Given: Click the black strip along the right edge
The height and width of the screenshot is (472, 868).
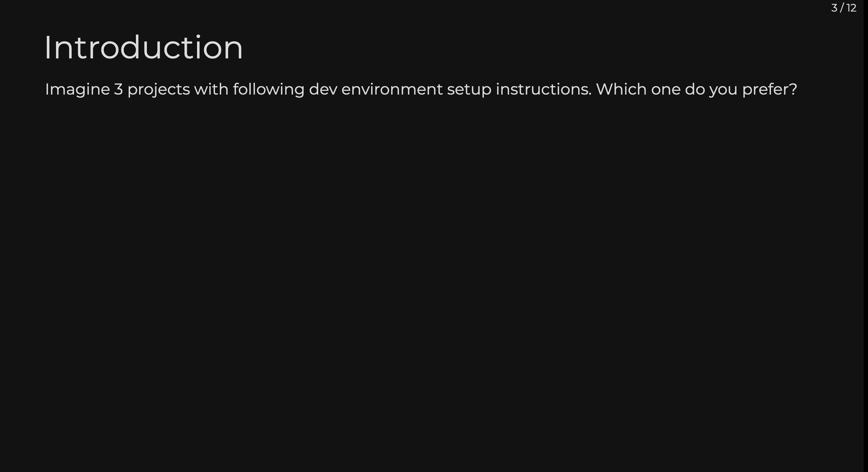Looking at the screenshot, I should click(866, 236).
